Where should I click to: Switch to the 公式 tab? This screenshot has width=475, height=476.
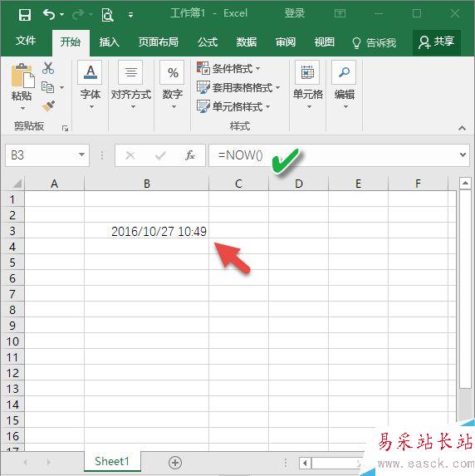click(208, 42)
